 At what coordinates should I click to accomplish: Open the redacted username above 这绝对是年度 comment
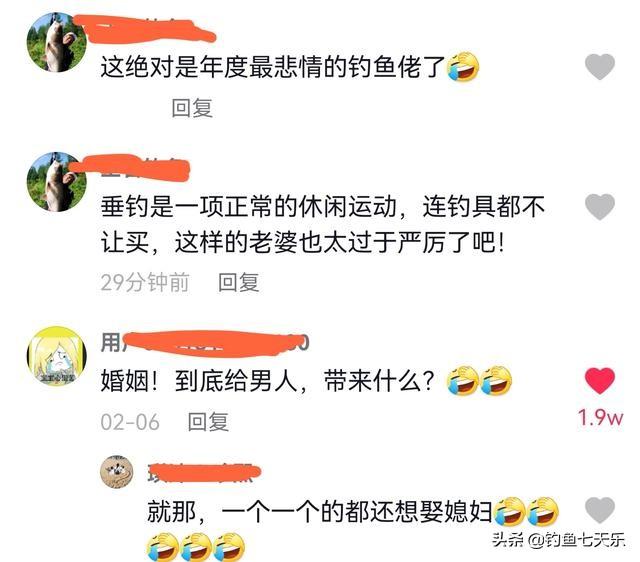[147, 29]
